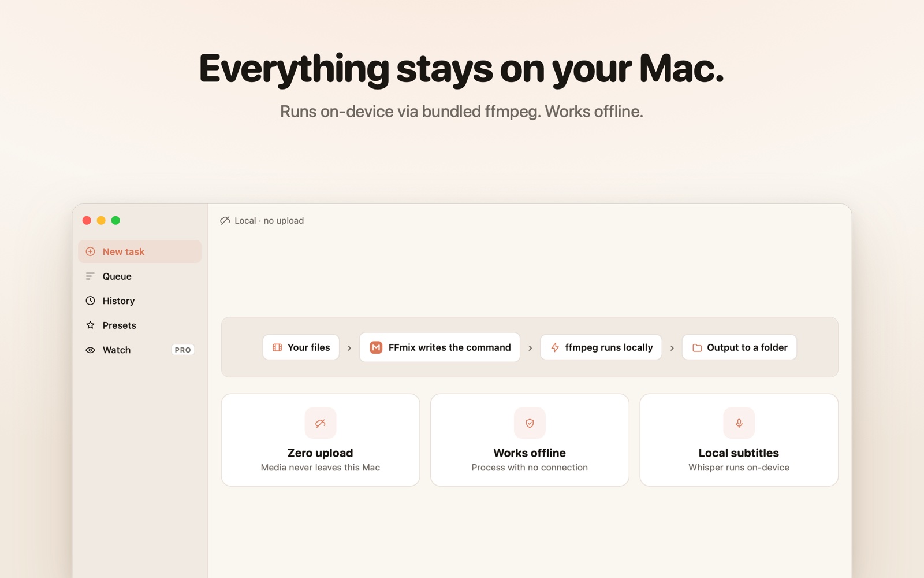Click the lightning bolt icon
924x578 pixels.
pos(555,347)
